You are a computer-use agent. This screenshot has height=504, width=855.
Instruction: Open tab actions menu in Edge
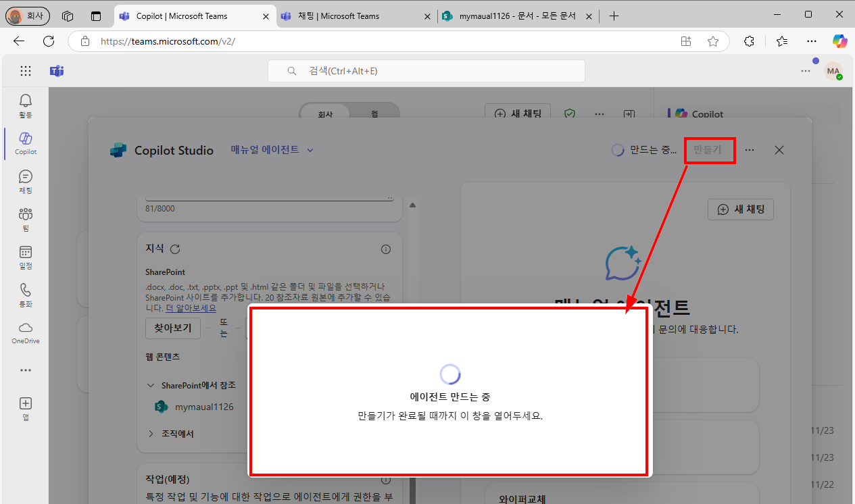96,16
